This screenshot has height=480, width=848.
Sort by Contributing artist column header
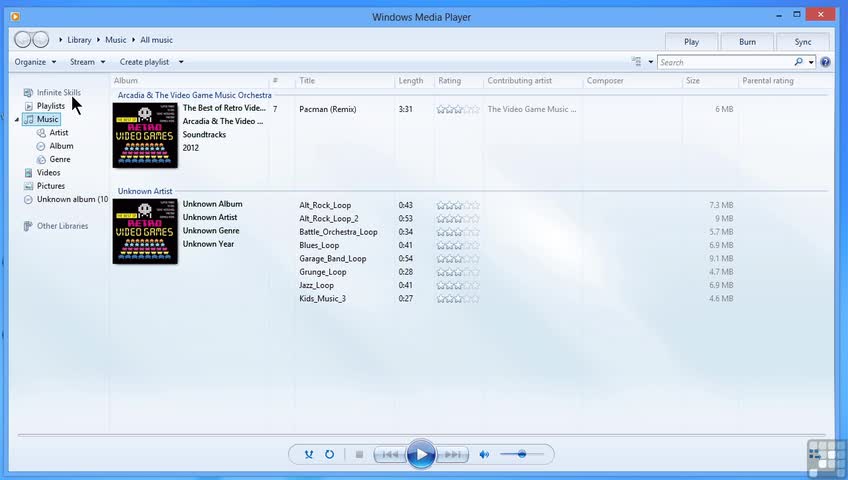(520, 81)
